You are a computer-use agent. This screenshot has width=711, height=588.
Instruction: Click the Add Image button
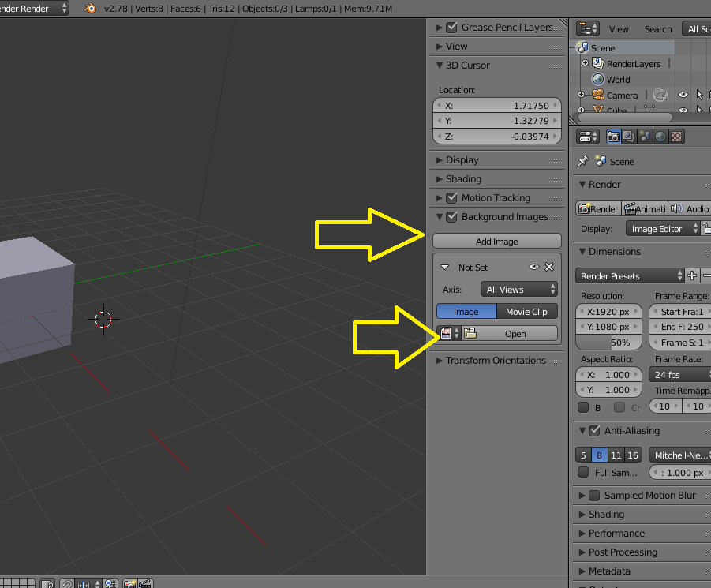[x=497, y=242]
